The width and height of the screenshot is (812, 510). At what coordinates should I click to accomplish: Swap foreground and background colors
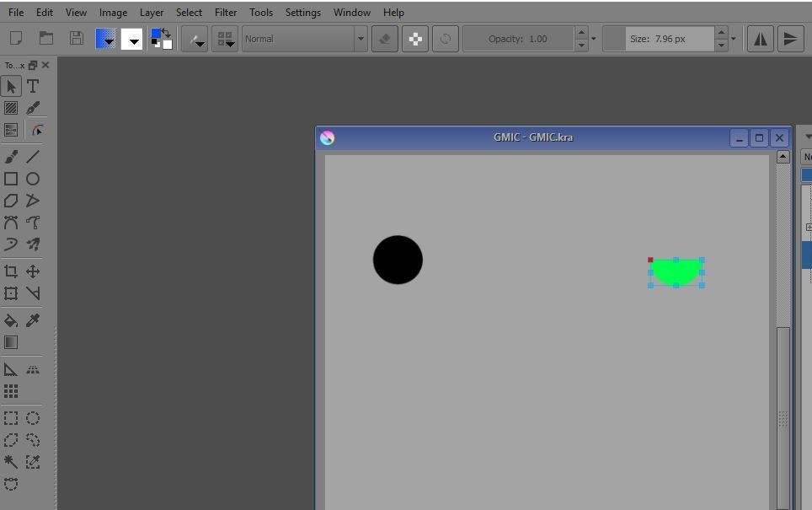(166, 33)
